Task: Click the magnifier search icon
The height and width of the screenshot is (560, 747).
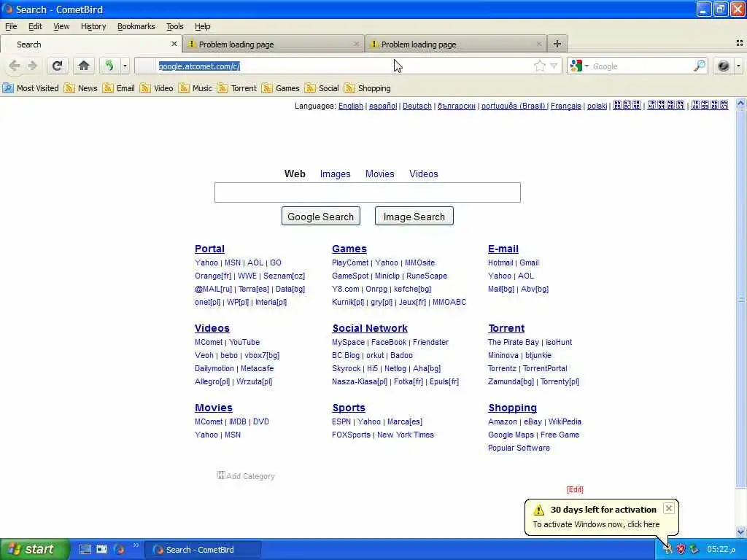Action: tap(699, 66)
